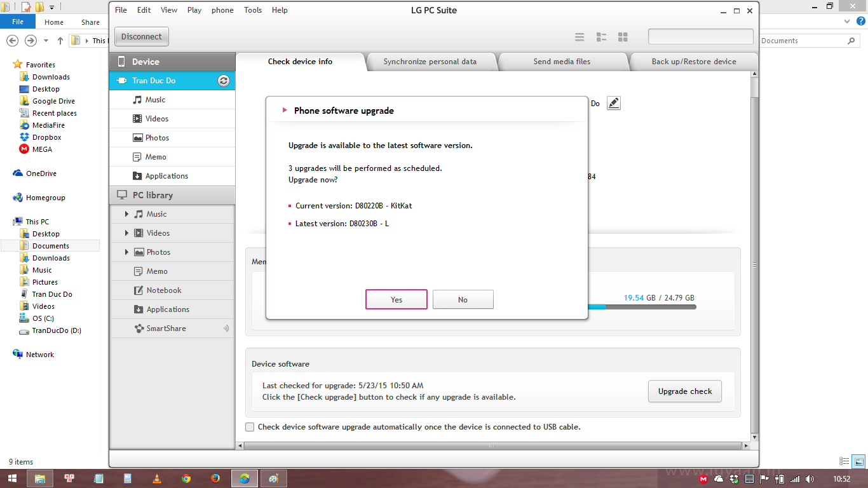Open Firefox from the taskbar
Screen dimensions: 868x488
215,478
